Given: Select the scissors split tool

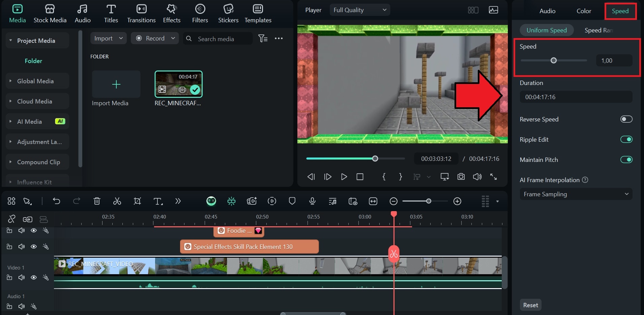Looking at the screenshot, I should (117, 201).
